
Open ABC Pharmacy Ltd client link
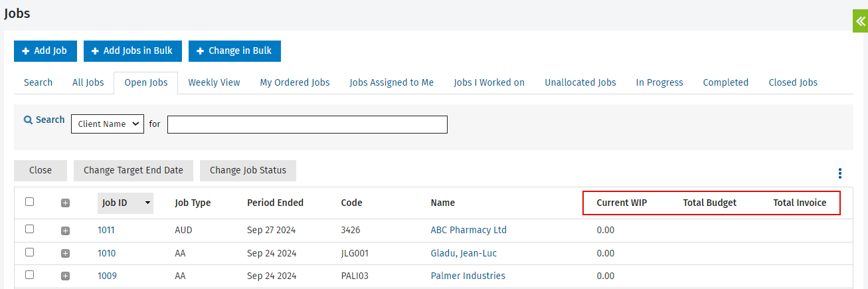[x=469, y=231]
